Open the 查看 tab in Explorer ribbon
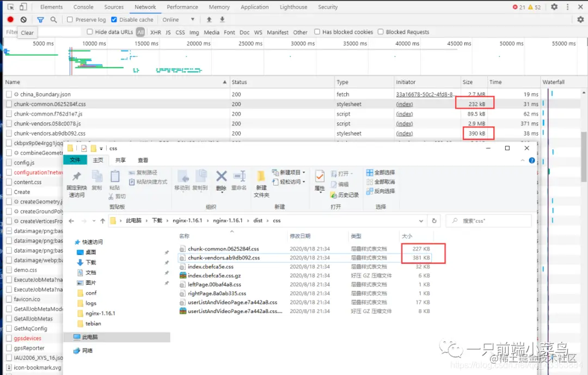The height and width of the screenshot is (375, 588). click(x=143, y=160)
